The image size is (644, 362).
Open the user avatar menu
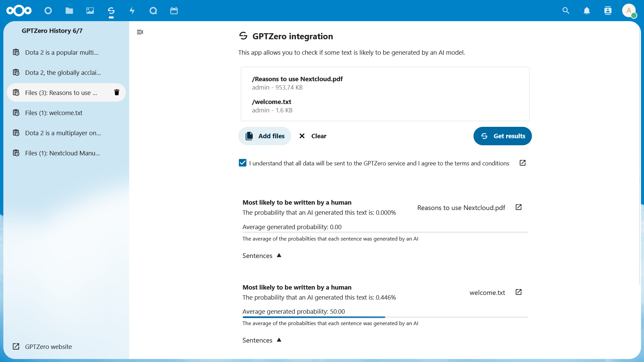click(629, 11)
